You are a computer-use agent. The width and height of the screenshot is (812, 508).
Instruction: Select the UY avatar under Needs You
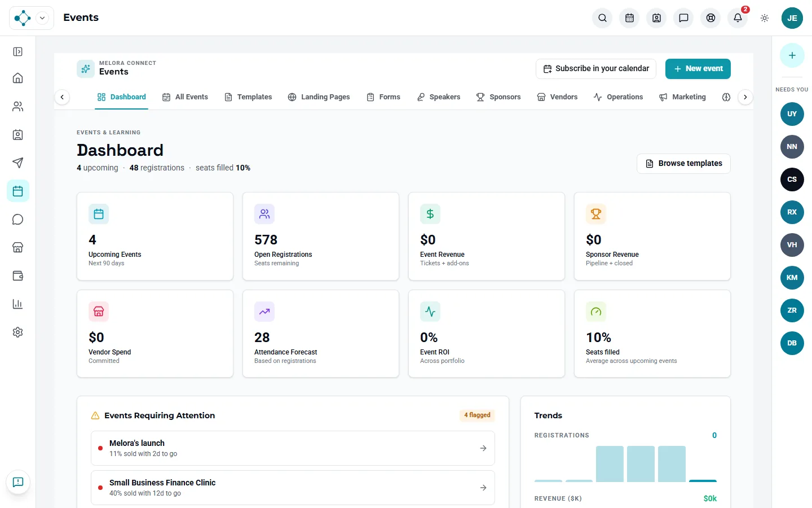pyautogui.click(x=792, y=114)
